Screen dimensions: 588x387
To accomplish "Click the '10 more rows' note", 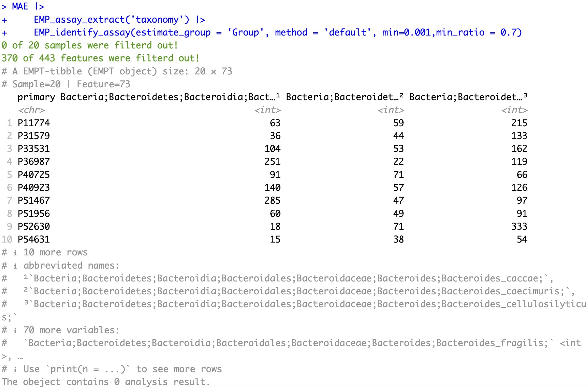I will click(x=55, y=252).
